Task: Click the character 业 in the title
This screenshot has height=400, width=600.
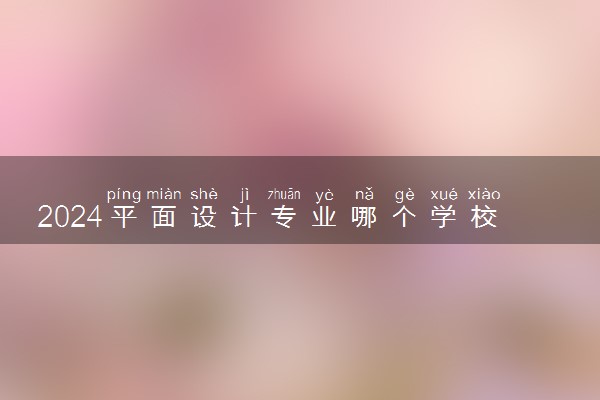Action: click(324, 216)
